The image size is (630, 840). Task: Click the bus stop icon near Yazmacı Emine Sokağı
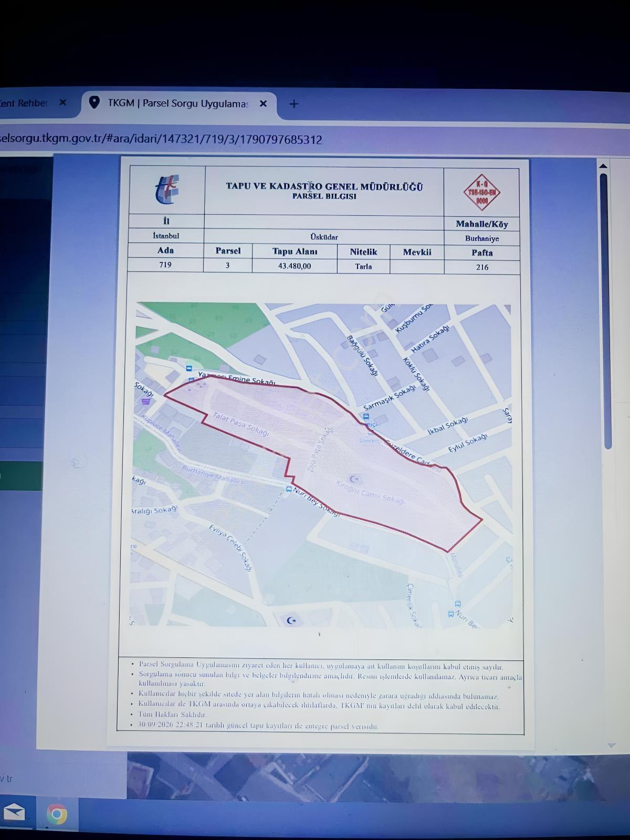pos(190,369)
